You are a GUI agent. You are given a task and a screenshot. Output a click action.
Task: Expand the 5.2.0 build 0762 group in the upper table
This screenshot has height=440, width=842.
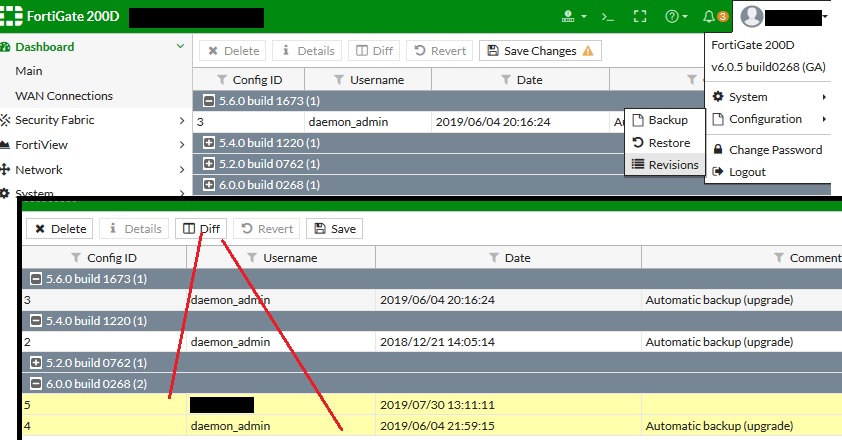pyautogui.click(x=209, y=163)
